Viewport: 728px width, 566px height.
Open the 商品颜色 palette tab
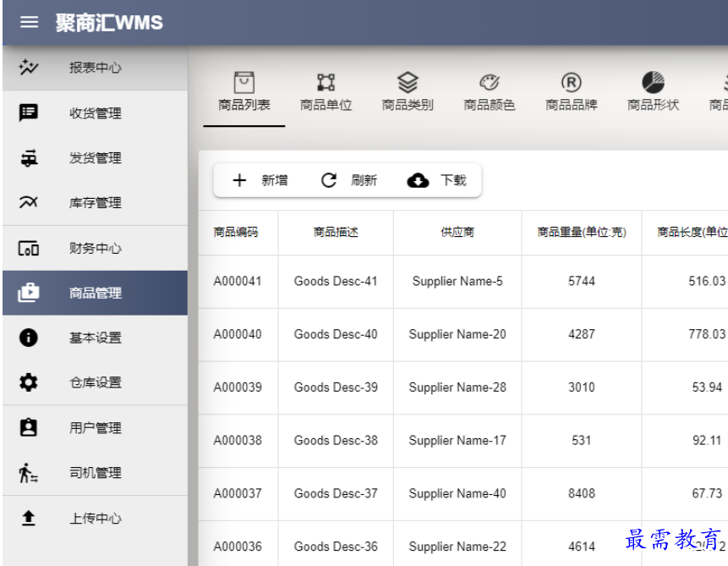tap(489, 93)
